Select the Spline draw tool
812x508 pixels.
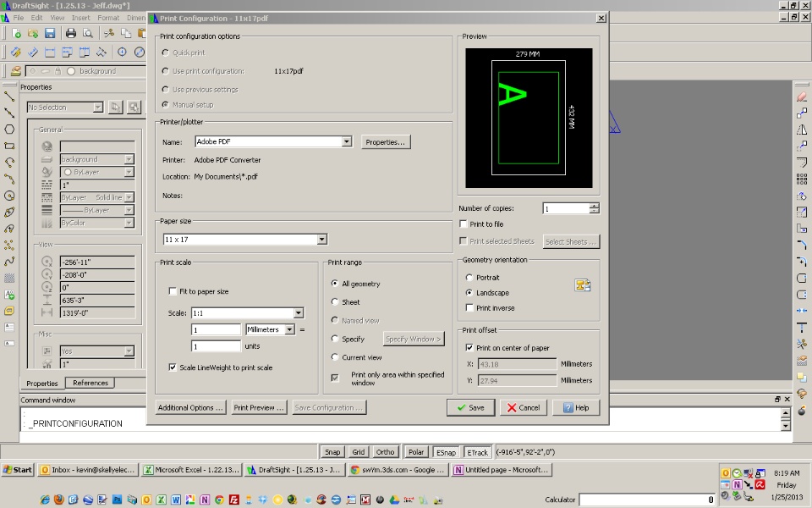pos(9,262)
